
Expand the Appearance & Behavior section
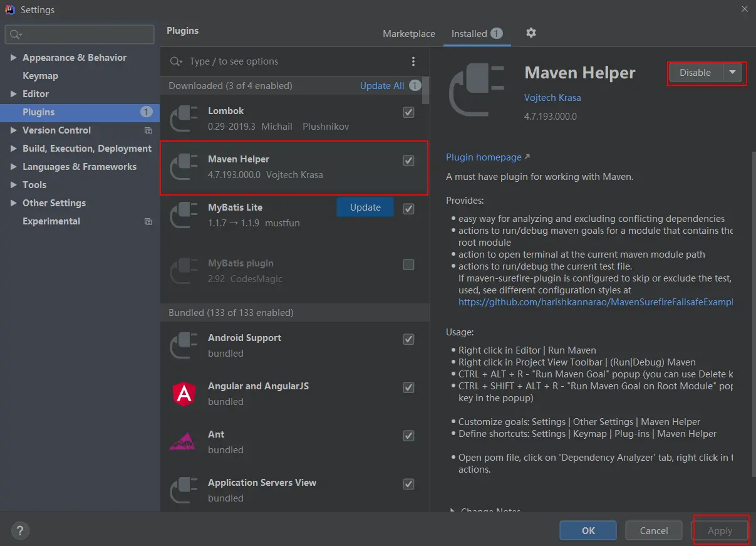[14, 58]
